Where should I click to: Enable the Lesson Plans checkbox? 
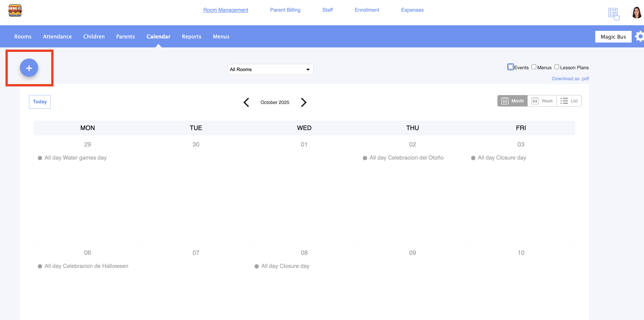click(x=556, y=67)
